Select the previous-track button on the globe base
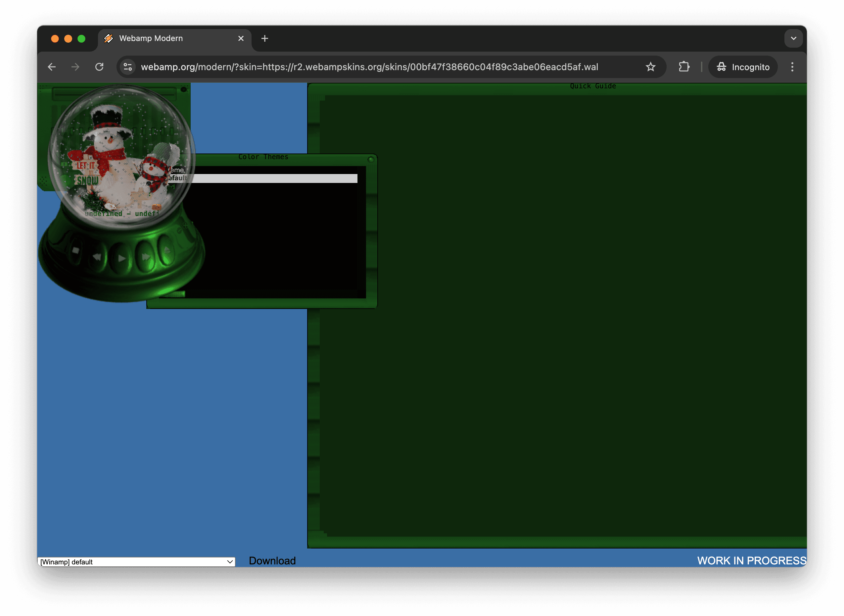The width and height of the screenshot is (844, 616). click(98, 257)
